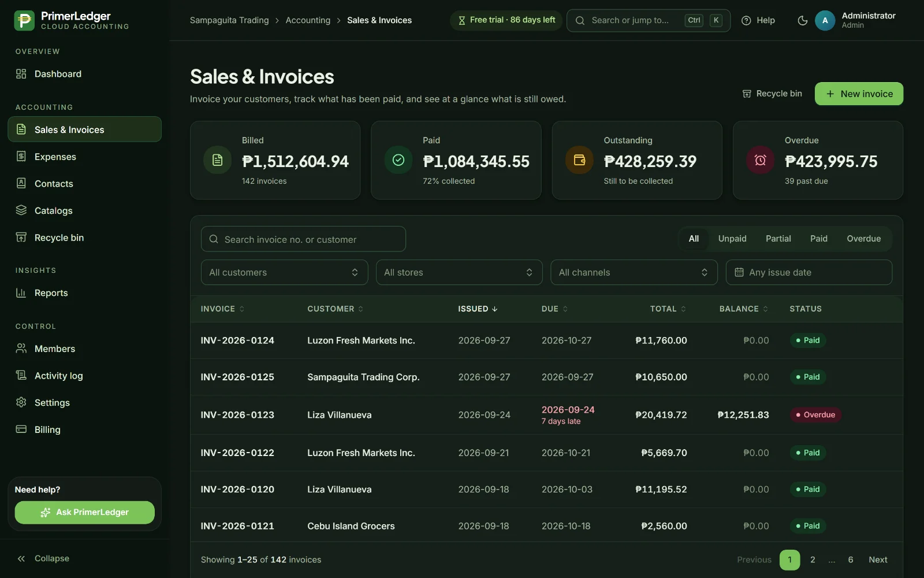Click the Administrator avatar circle
This screenshot has height=578, width=924.
825,20
